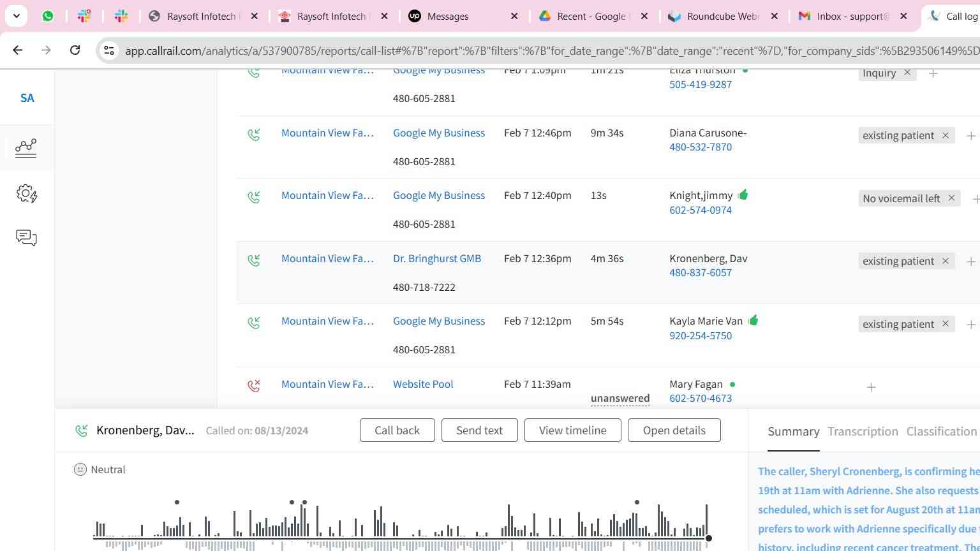Open Mountain View company link for Mary Fagan row
This screenshot has width=980, height=551.
tap(327, 384)
